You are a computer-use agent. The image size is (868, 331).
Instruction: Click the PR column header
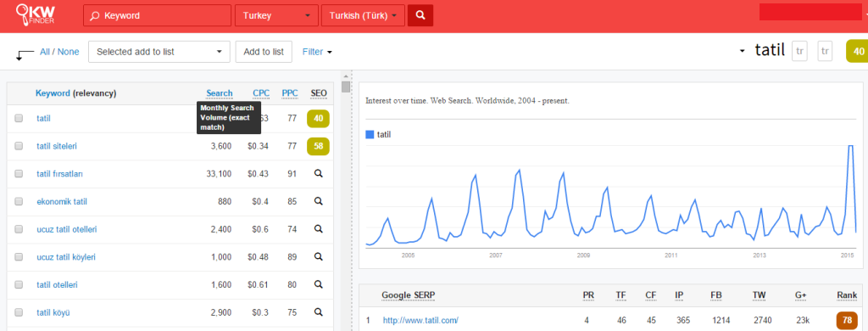click(x=588, y=295)
